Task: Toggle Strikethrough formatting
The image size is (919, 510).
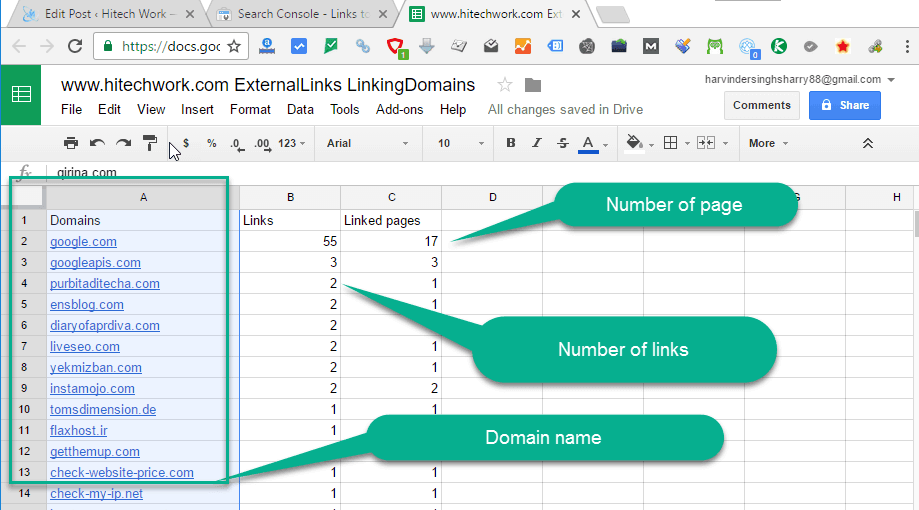Action: (x=563, y=143)
